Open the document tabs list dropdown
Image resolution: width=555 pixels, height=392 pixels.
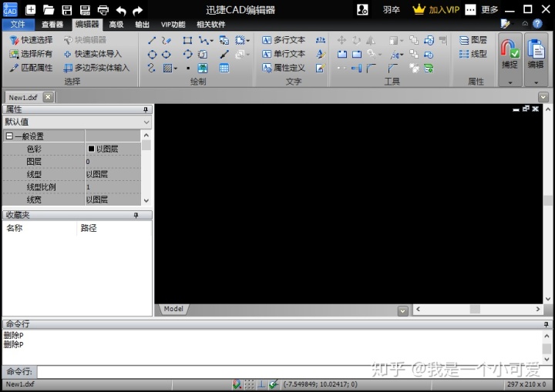click(x=543, y=97)
